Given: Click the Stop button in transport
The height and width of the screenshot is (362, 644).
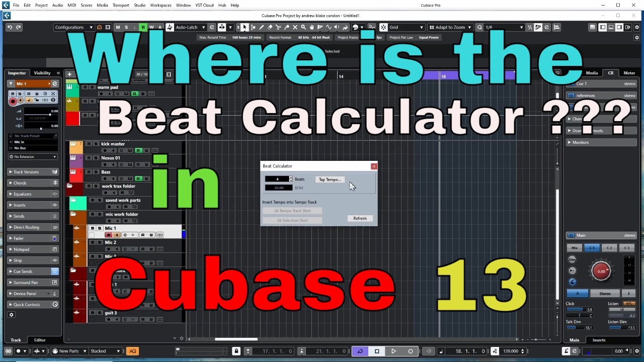Looking at the screenshot, I should (377, 351).
